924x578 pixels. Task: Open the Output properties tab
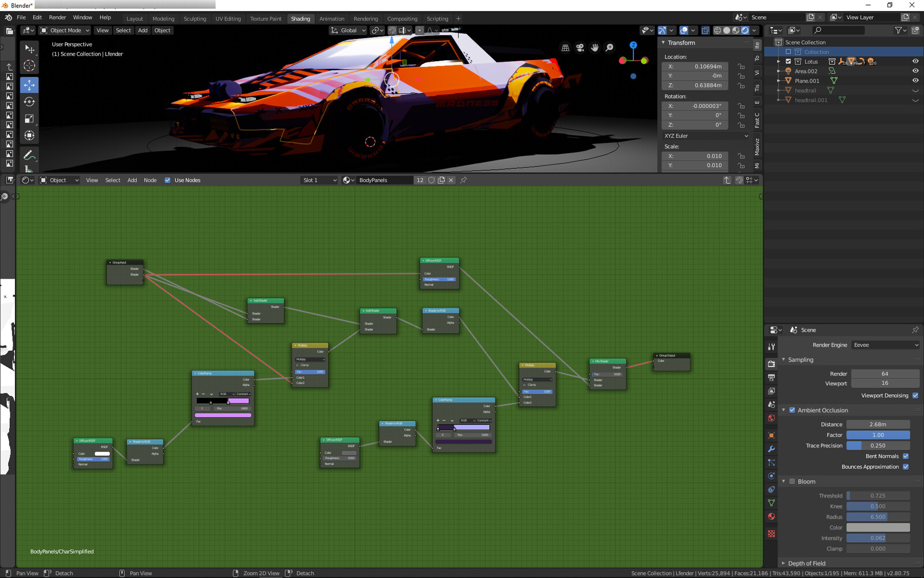coord(772,377)
